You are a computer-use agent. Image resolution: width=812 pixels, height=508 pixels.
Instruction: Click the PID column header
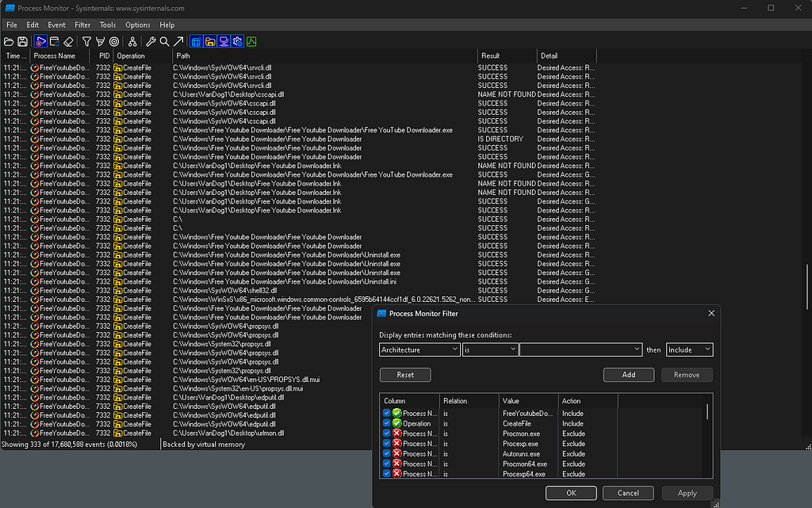(x=101, y=55)
